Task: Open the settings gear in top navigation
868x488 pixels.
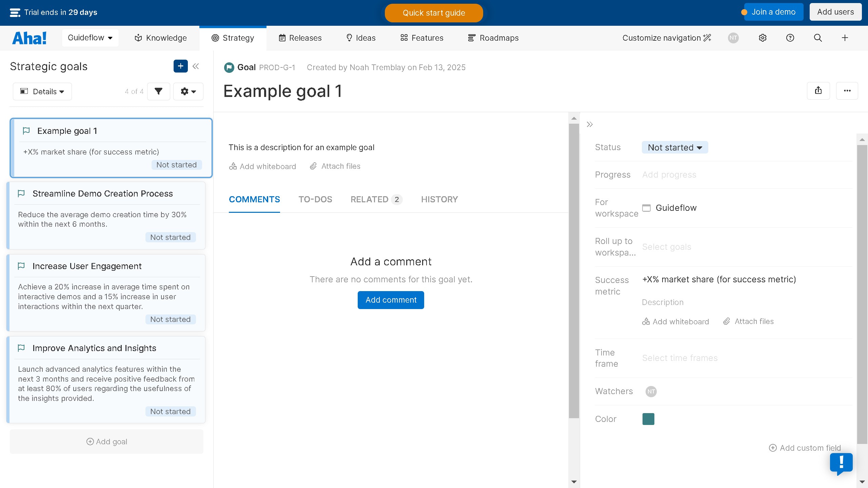Action: (763, 38)
